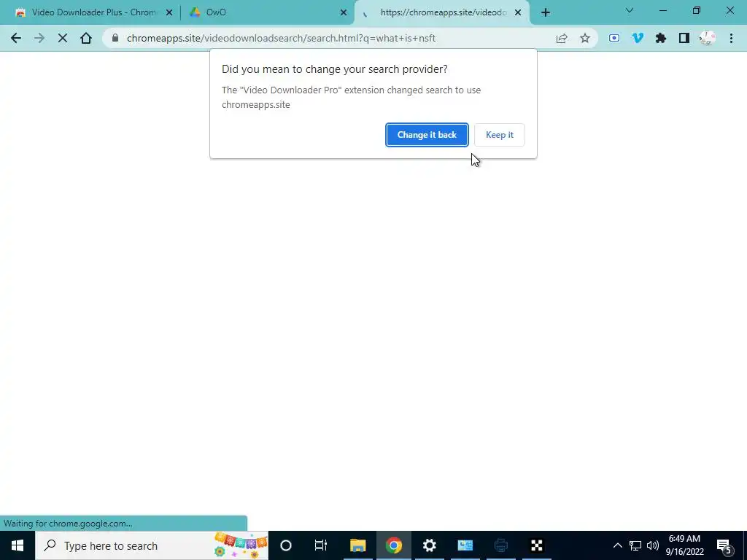Show hidden system tray icons
The width and height of the screenshot is (747, 560).
617,545
